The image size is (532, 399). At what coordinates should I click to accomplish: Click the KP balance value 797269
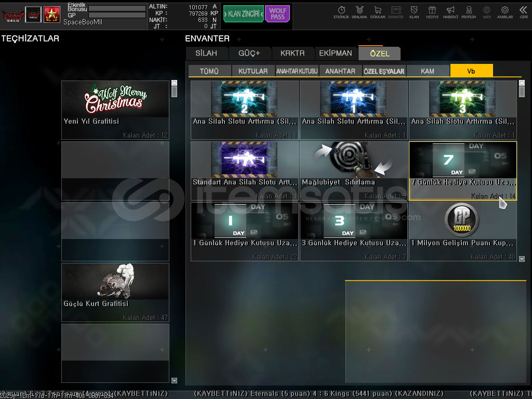(198, 14)
